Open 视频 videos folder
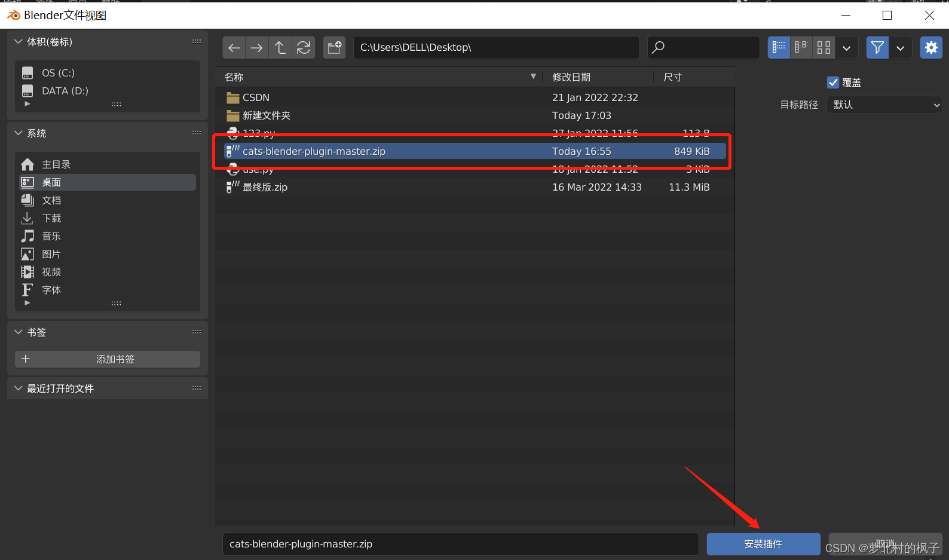Screen dimensions: 949x560 pyautogui.click(x=108, y=272)
